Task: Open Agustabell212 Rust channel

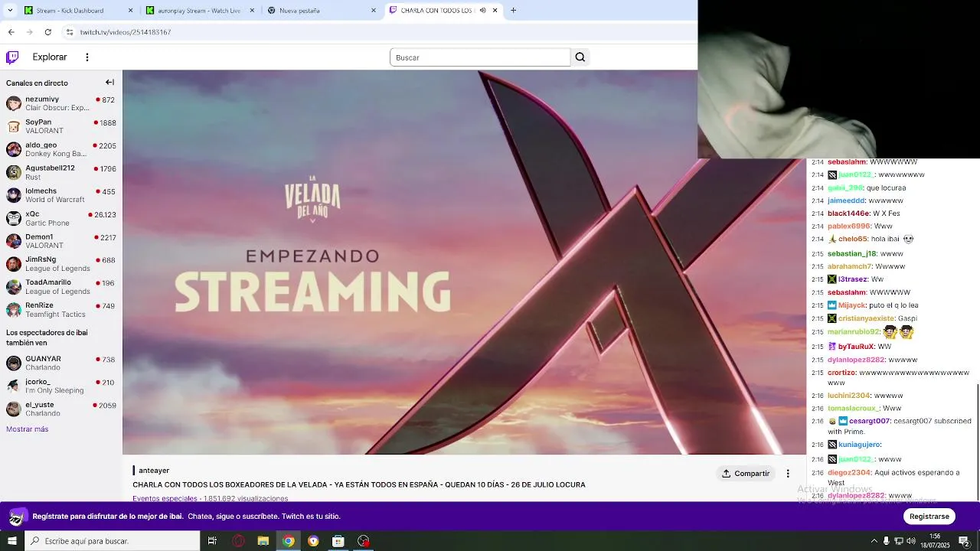Action: click(61, 172)
